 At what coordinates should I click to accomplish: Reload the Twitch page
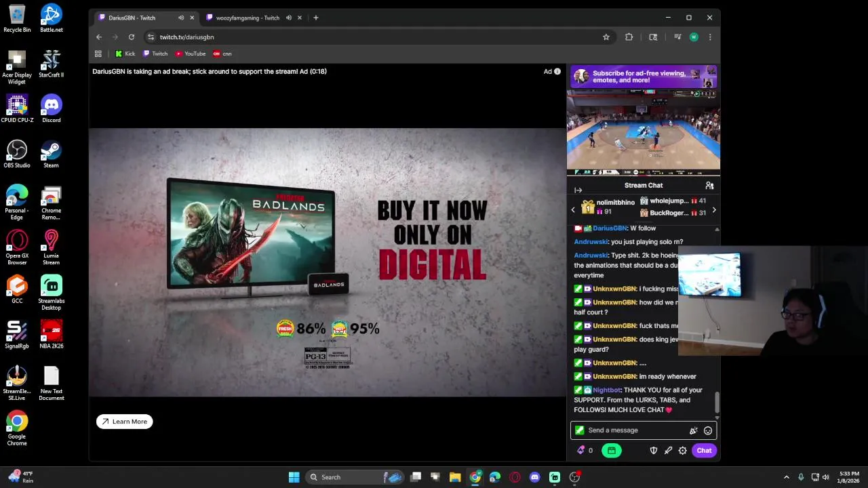(x=132, y=37)
